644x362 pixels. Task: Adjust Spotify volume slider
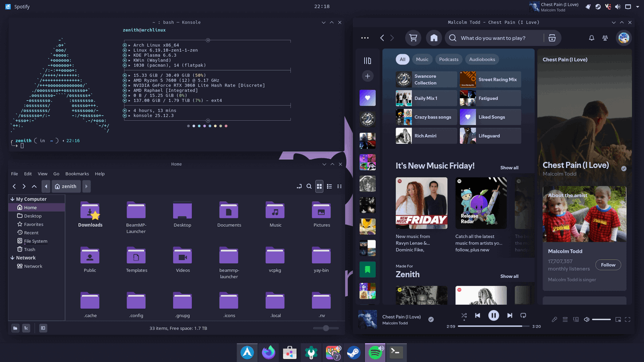coord(601,320)
